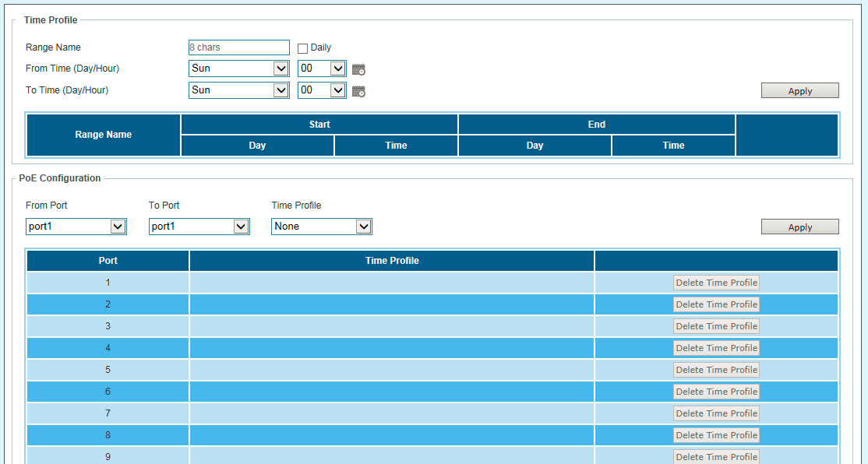Click the Range Name column header

tap(104, 135)
